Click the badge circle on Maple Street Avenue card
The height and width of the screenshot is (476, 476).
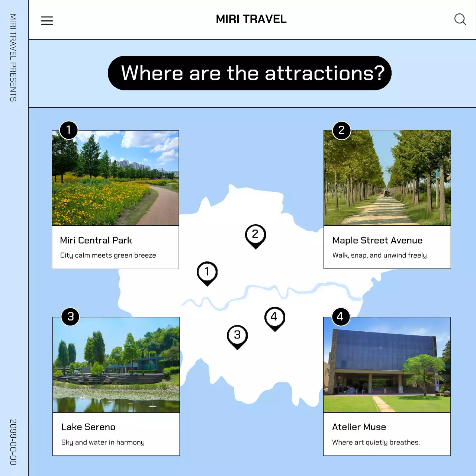click(x=341, y=130)
